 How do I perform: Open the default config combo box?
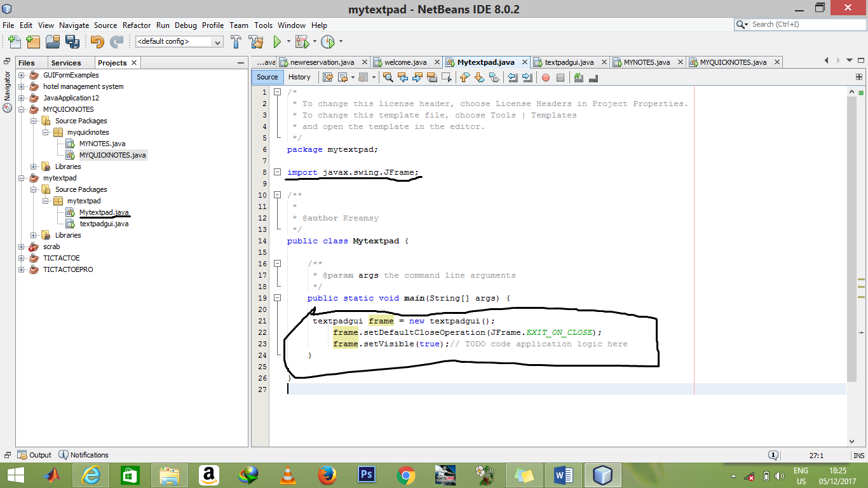point(179,42)
